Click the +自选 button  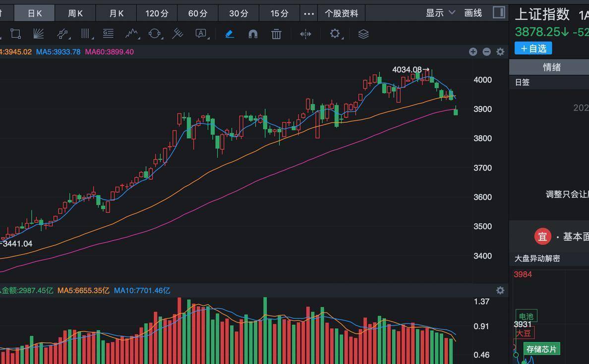click(533, 49)
